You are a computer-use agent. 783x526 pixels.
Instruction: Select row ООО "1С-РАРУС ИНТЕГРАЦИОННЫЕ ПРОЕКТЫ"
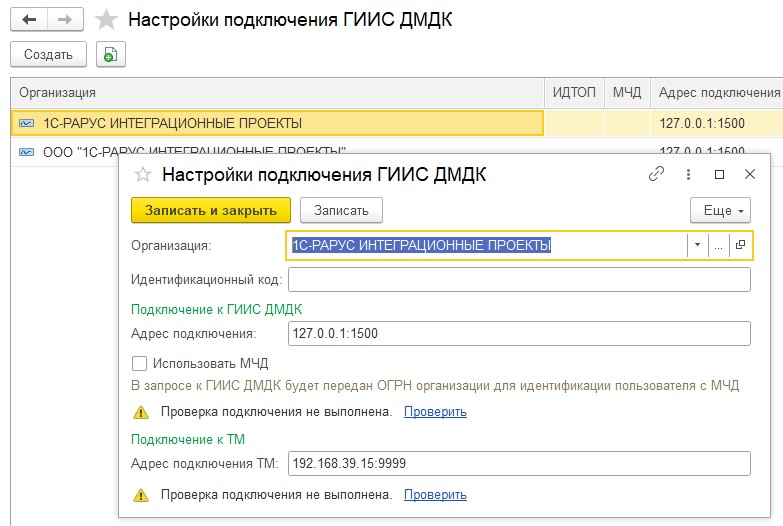pos(195,151)
